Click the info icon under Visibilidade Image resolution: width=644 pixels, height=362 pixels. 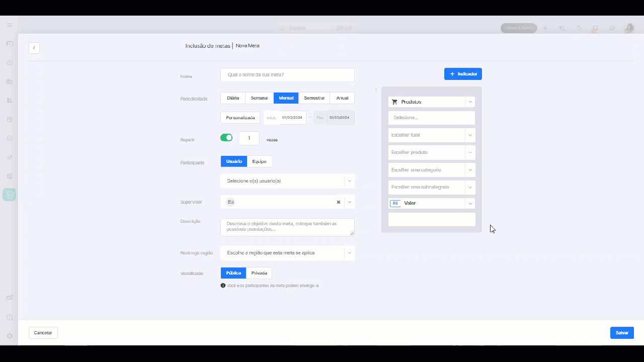tap(223, 286)
